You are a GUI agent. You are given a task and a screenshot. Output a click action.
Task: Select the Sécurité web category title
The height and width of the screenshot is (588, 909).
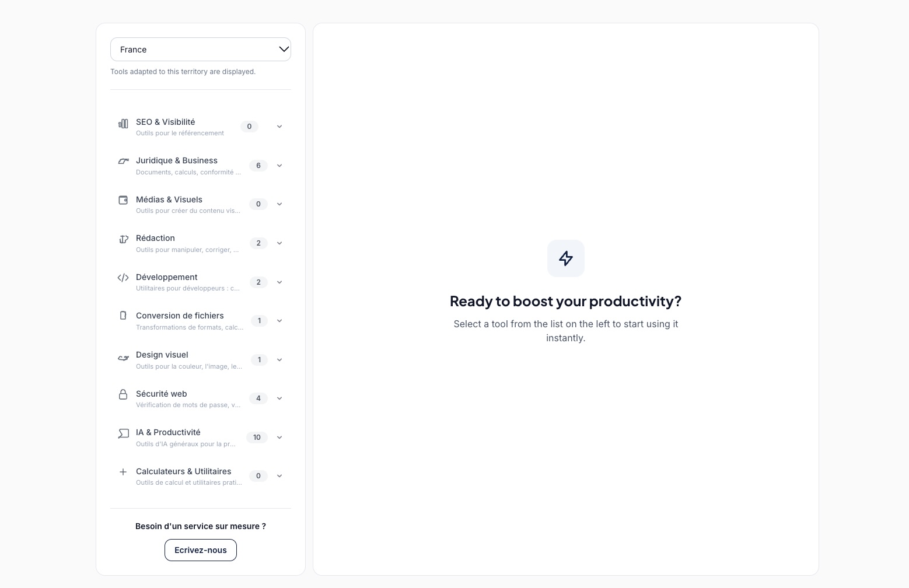[162, 394]
